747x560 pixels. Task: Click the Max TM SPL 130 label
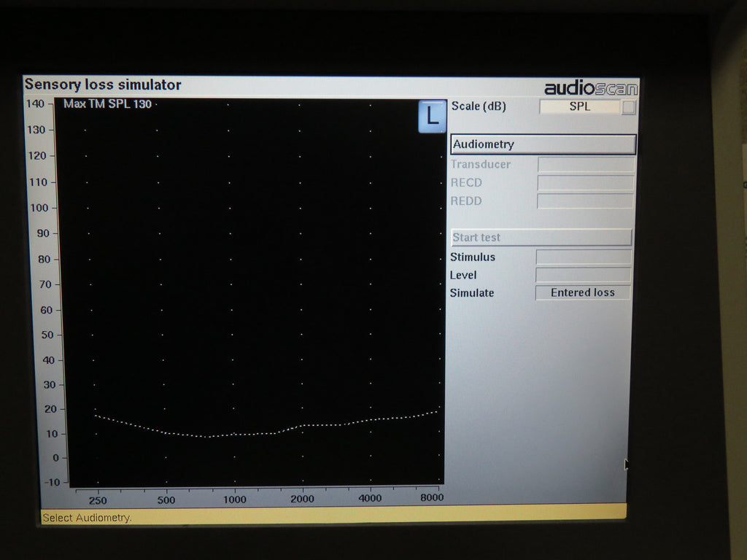pyautogui.click(x=108, y=104)
